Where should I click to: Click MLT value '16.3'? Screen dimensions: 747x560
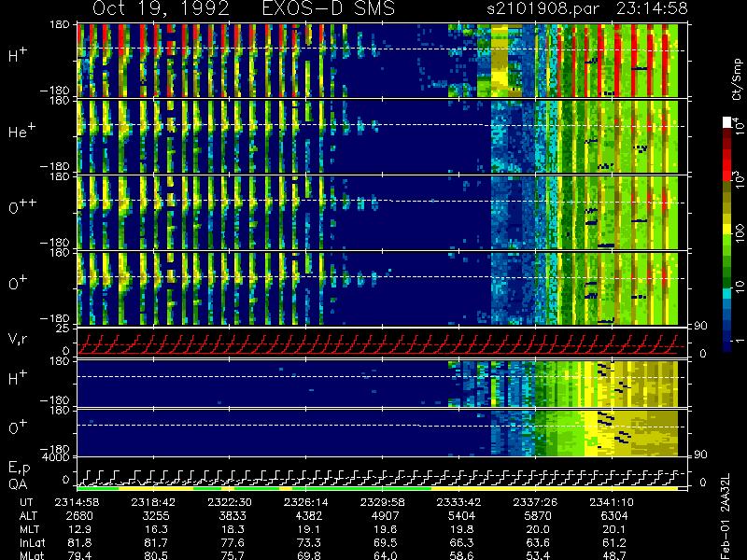156,529
